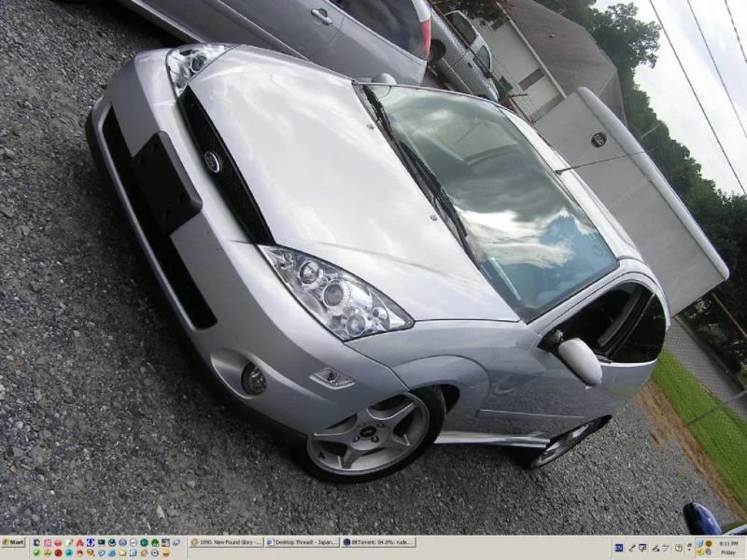Click the white rounded-square tray icon
The image size is (747, 560).
pos(679,548)
